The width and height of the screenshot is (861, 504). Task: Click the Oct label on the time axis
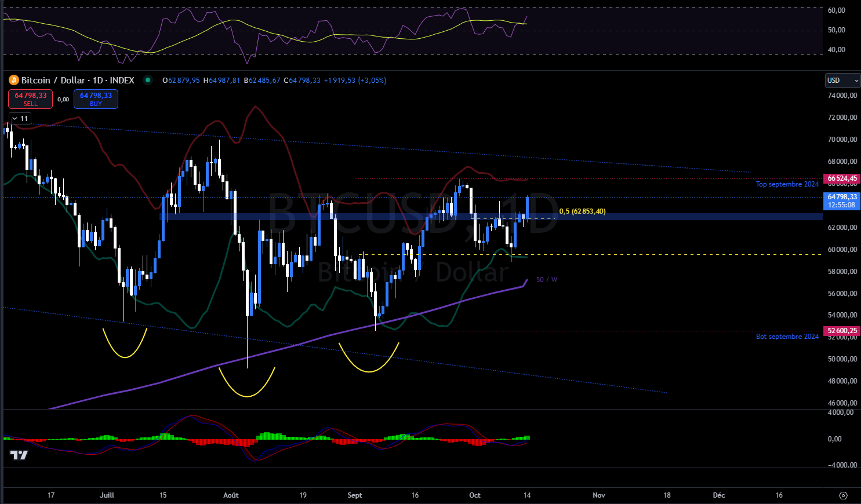coord(474,495)
